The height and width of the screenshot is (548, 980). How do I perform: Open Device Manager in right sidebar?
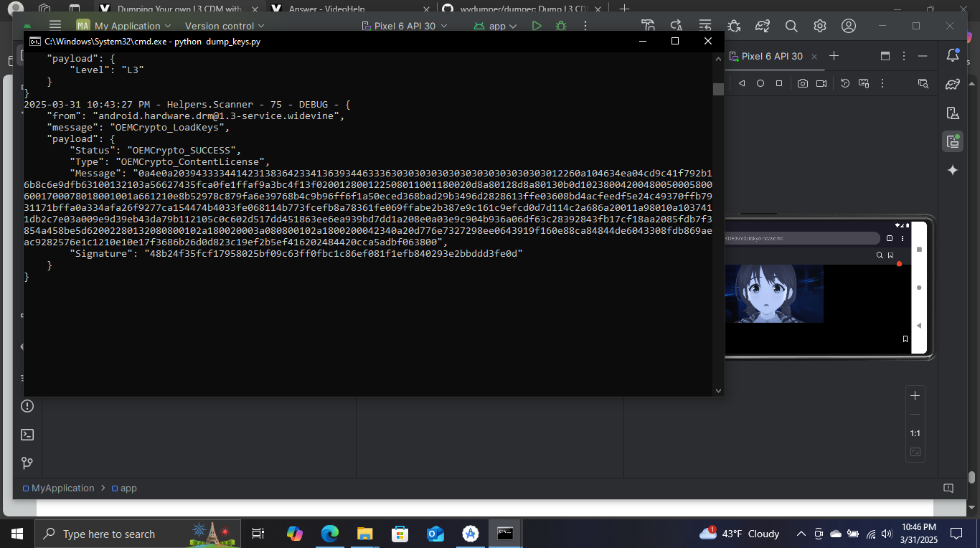click(x=953, y=113)
